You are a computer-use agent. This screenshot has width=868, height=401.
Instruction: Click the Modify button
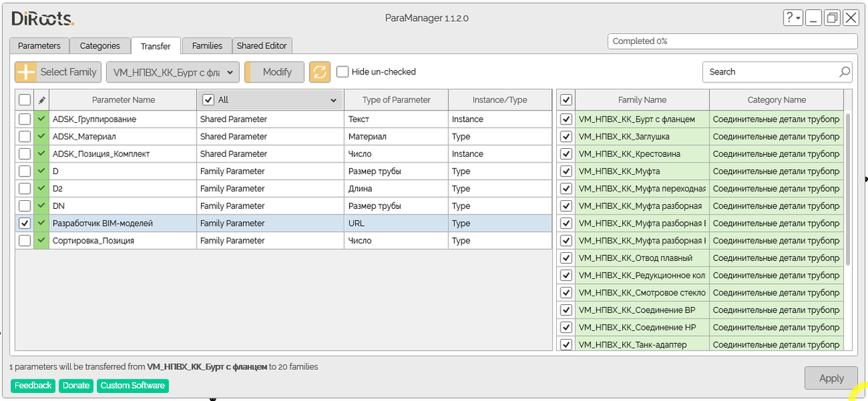click(274, 72)
